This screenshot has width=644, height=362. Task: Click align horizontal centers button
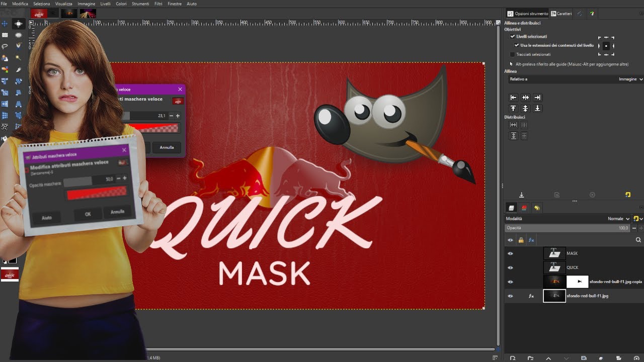pos(525,98)
